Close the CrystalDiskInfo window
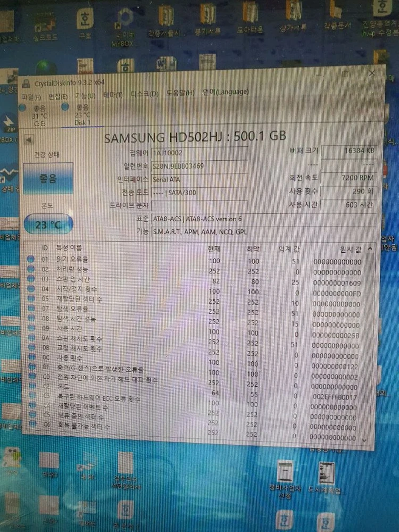Viewport: 399px width, 532px height. [x=372, y=73]
